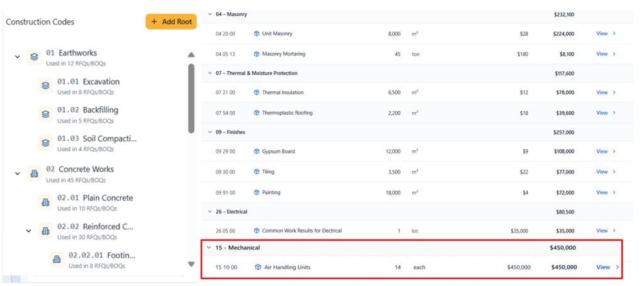Open View link for Gypsum Board

606,151
